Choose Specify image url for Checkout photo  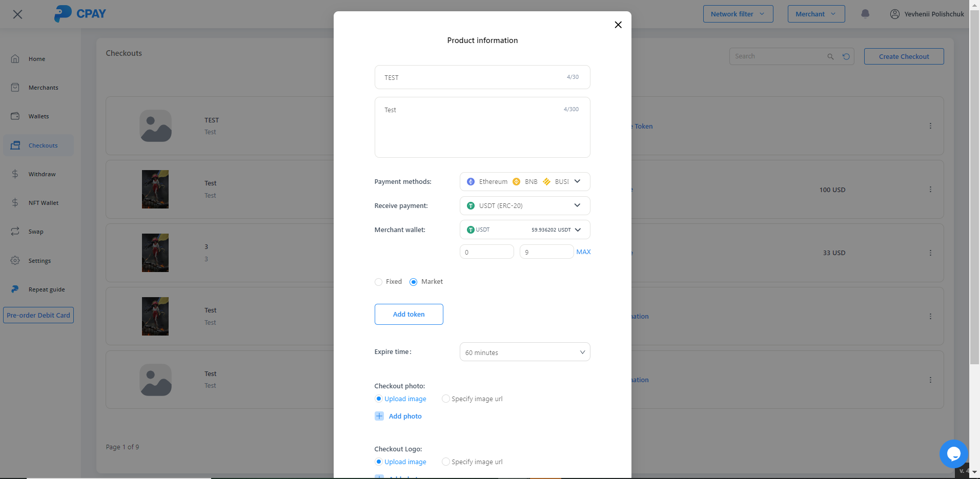[x=446, y=399]
